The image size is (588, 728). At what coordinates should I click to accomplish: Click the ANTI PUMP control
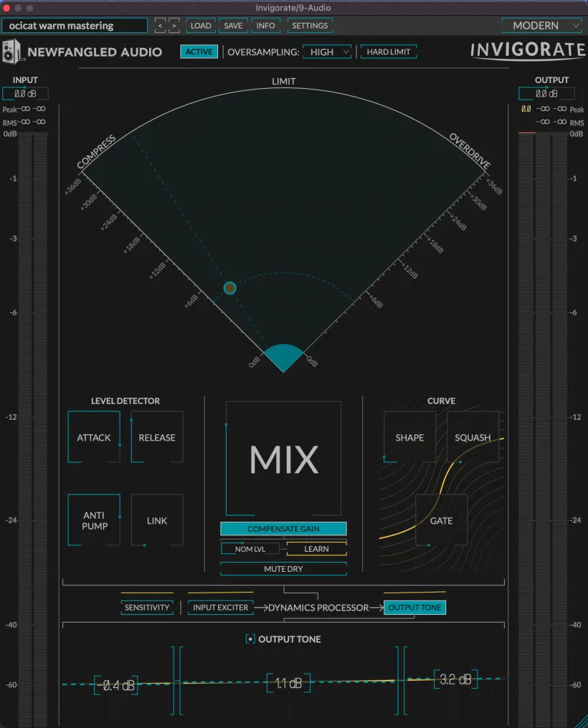(94, 520)
